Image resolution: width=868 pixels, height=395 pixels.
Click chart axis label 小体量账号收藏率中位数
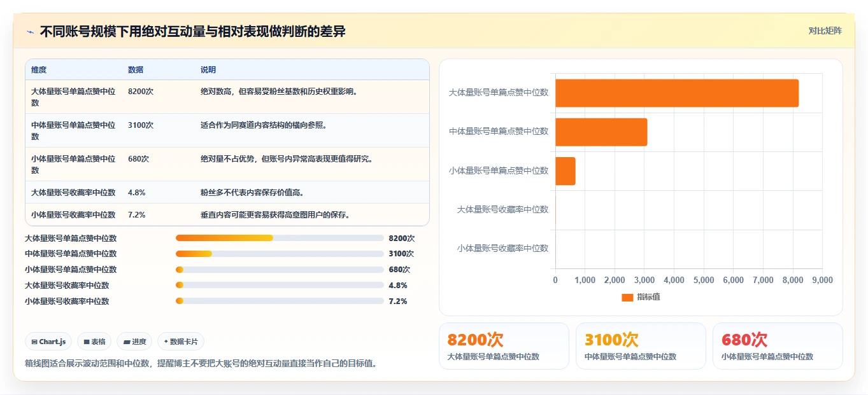[x=502, y=248]
